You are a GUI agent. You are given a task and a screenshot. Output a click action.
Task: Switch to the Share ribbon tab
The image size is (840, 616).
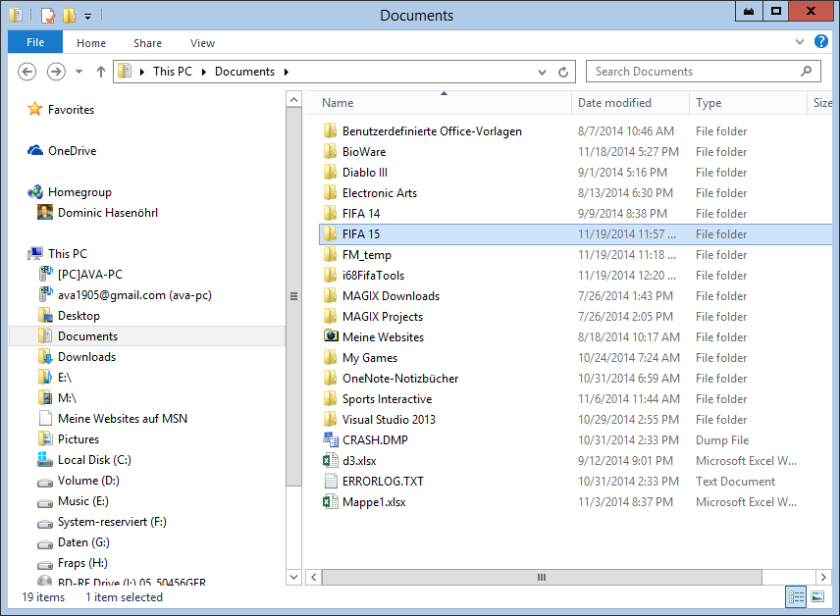[148, 43]
